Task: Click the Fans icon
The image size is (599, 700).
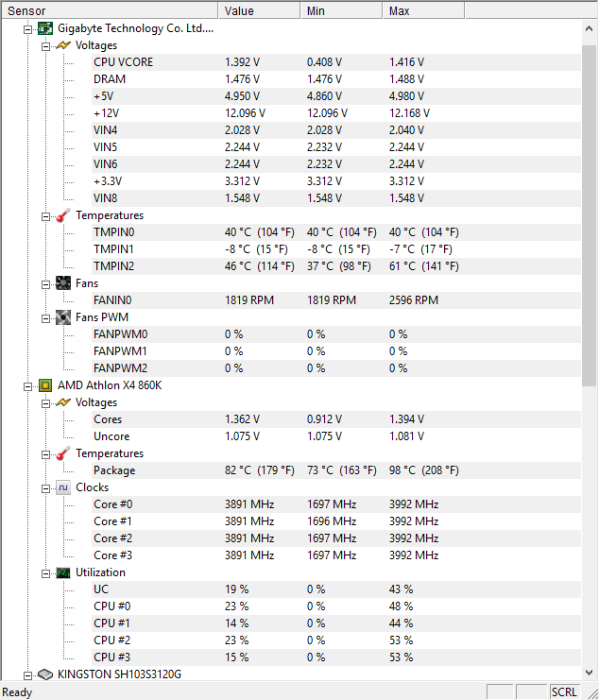Action: click(63, 283)
